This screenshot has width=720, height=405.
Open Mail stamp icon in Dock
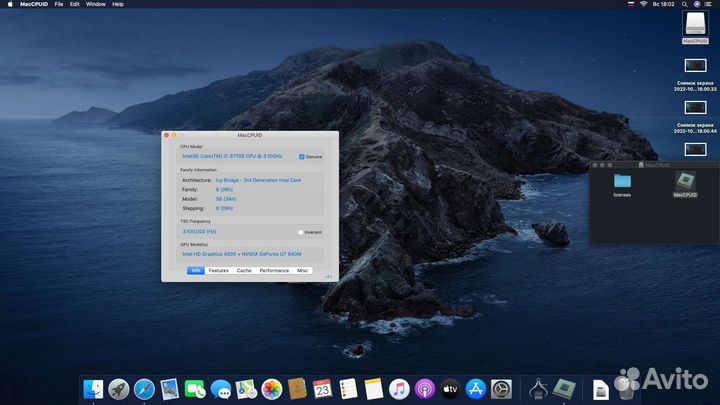coord(169,389)
